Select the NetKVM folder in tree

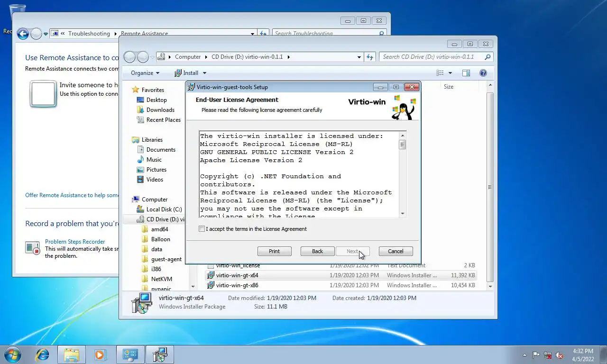coord(162,279)
